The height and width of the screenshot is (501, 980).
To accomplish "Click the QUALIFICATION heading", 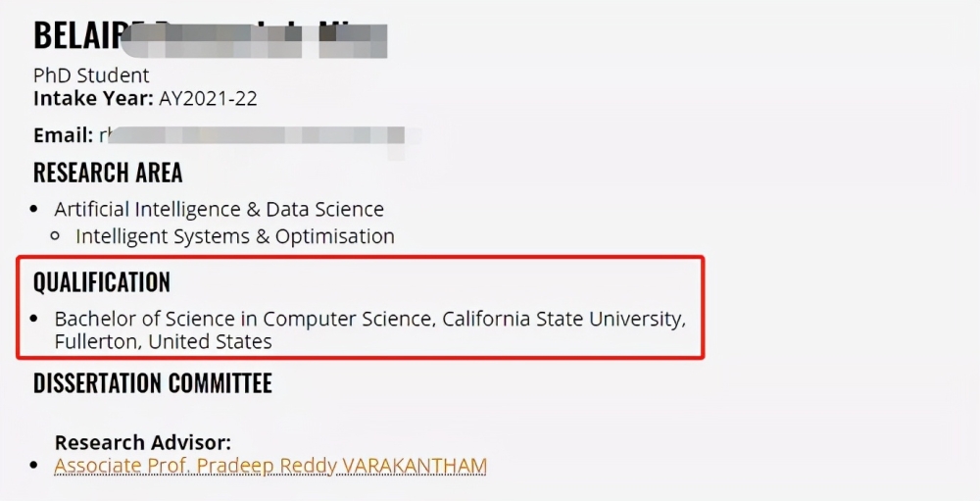I will point(101,282).
